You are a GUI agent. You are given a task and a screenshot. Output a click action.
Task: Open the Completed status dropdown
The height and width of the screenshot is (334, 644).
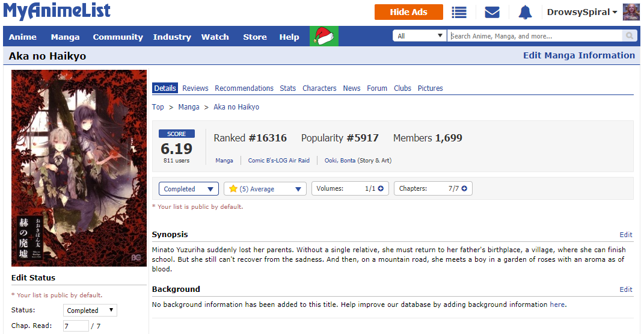tap(189, 189)
